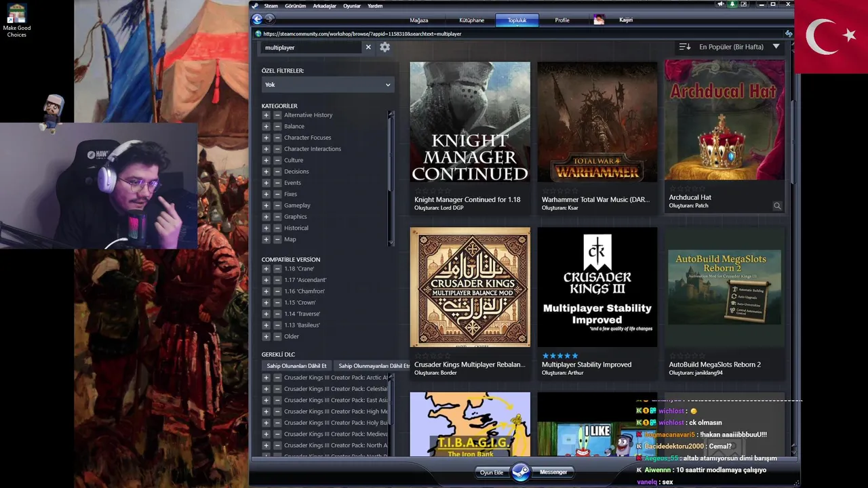Exclude version 1.17 'Ascendant' with minus
Viewport: 868px width, 488px height.
tap(277, 280)
